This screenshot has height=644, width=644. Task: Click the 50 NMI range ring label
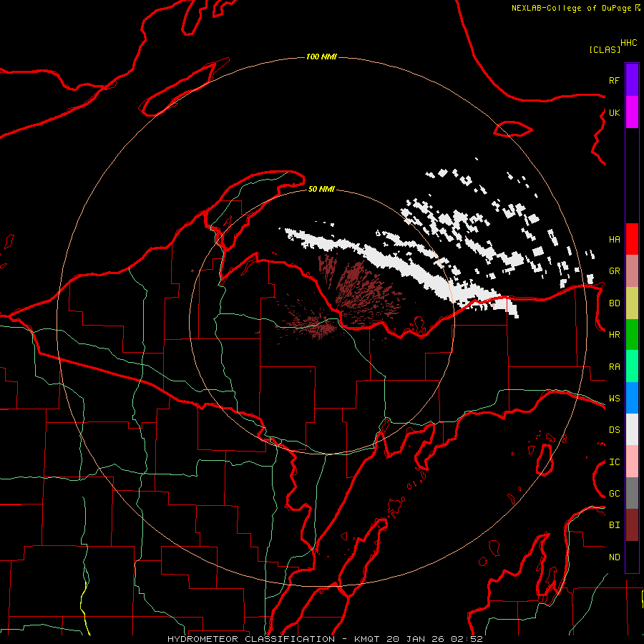tap(321, 190)
